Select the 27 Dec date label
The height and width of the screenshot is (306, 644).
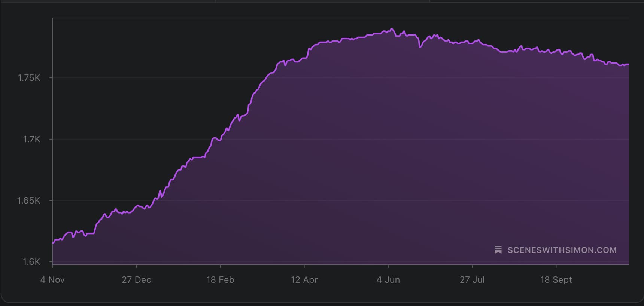tap(136, 280)
